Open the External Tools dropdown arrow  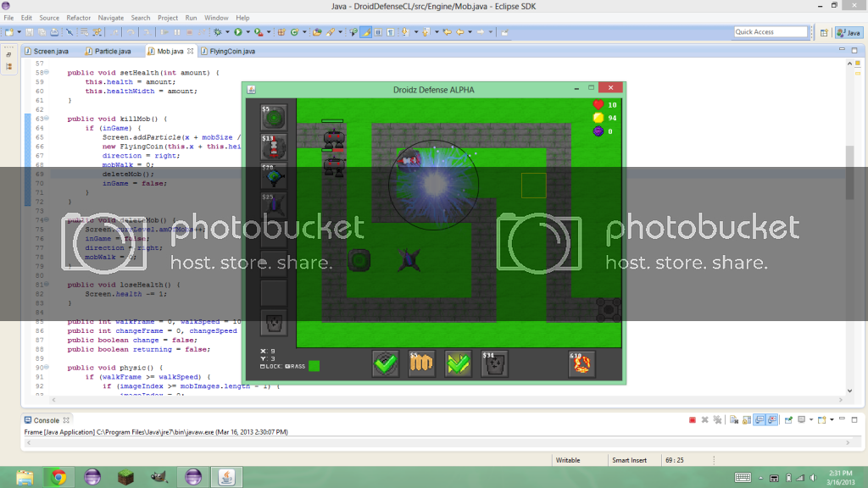(269, 32)
